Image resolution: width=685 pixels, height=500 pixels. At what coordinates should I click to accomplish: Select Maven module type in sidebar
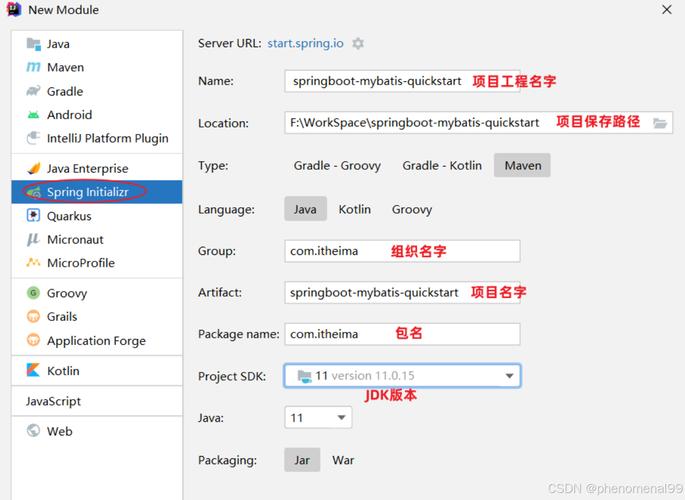click(97, 67)
